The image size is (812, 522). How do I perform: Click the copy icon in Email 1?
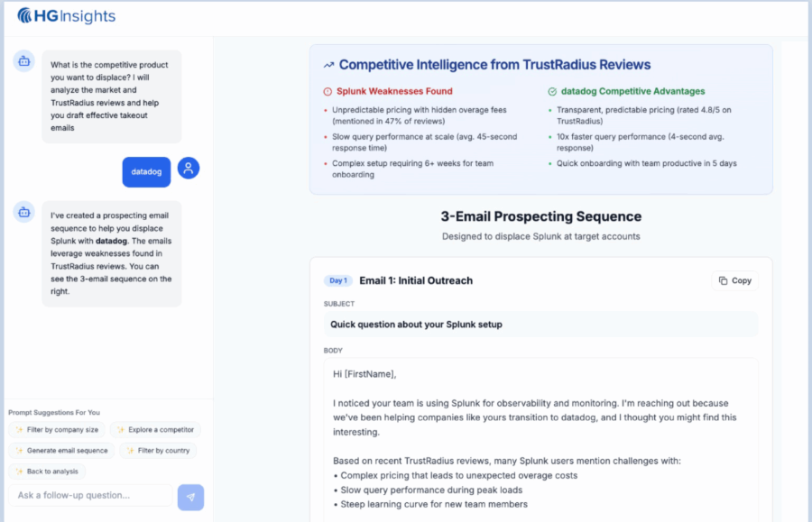point(723,280)
